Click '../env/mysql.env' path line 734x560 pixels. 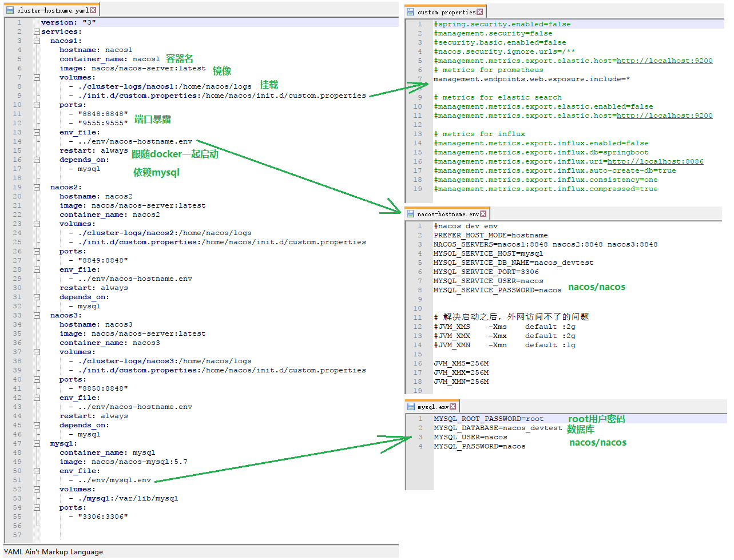pos(114,480)
